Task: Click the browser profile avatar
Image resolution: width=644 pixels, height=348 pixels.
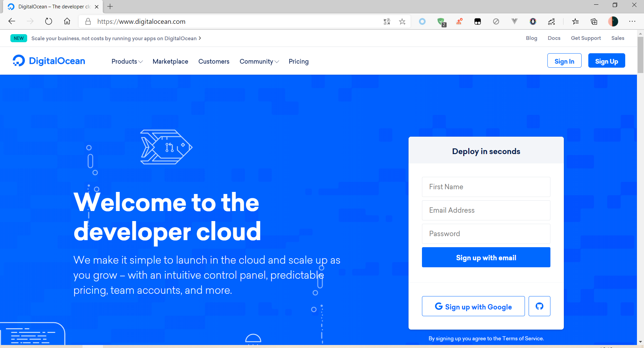Action: click(x=613, y=21)
